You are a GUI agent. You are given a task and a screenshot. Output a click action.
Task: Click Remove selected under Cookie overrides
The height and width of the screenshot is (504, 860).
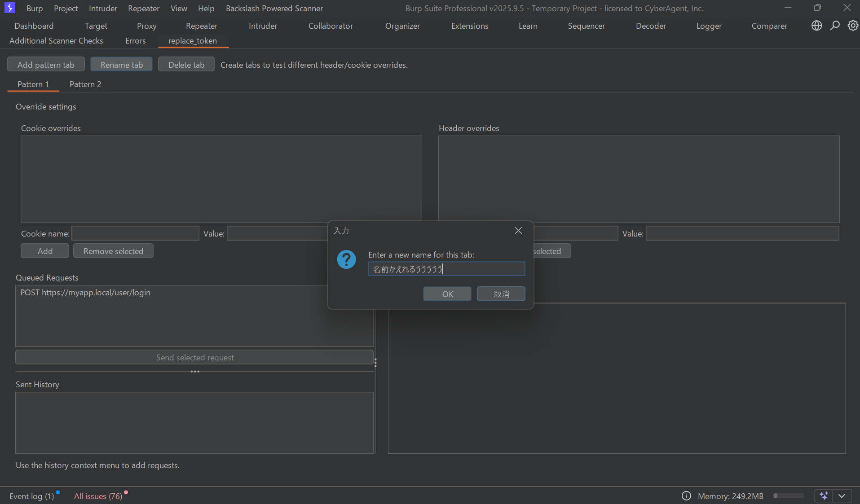pyautogui.click(x=114, y=251)
